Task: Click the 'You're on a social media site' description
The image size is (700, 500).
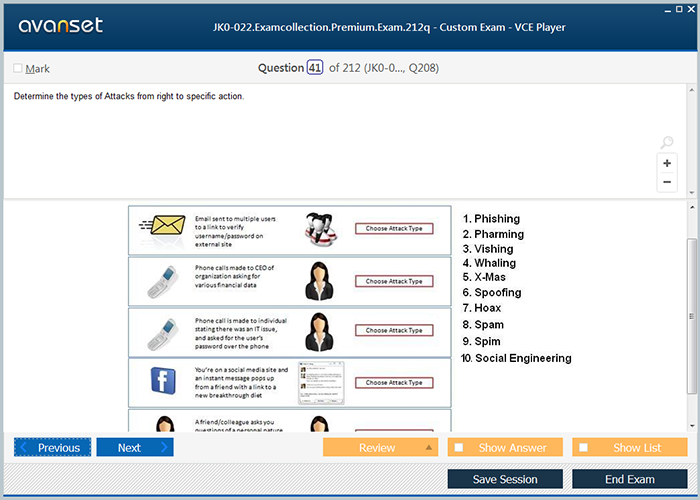Action: pyautogui.click(x=241, y=383)
